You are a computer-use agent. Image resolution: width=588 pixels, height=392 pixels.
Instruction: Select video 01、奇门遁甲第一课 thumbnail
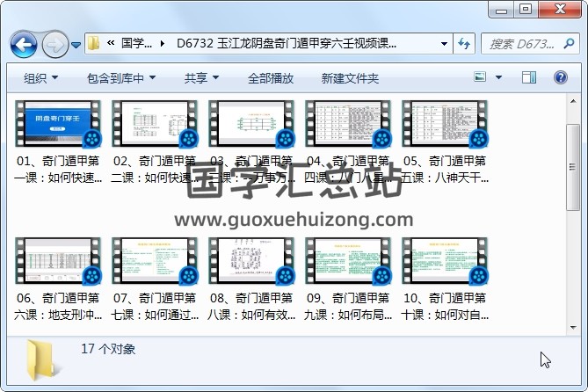click(x=58, y=125)
